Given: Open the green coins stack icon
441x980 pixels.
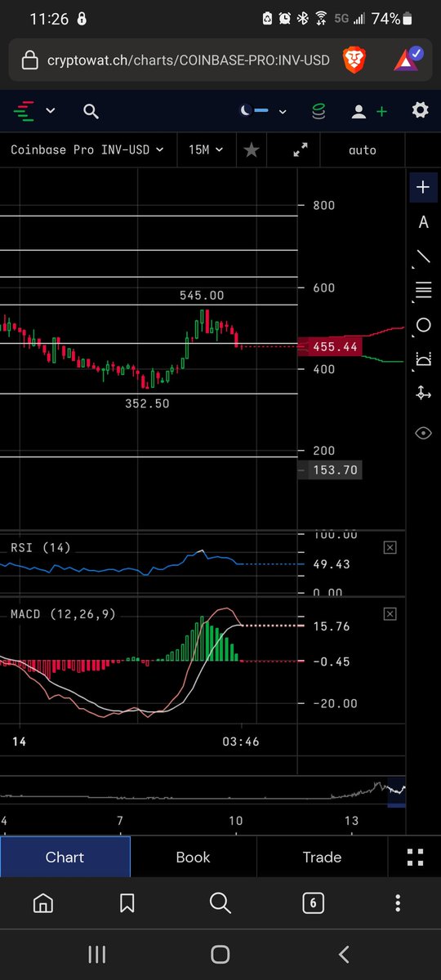Looking at the screenshot, I should pos(319,111).
